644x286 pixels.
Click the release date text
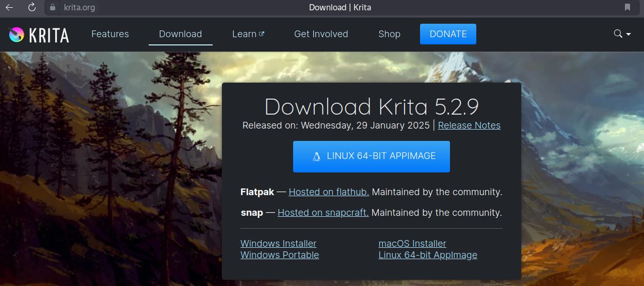[336, 125]
